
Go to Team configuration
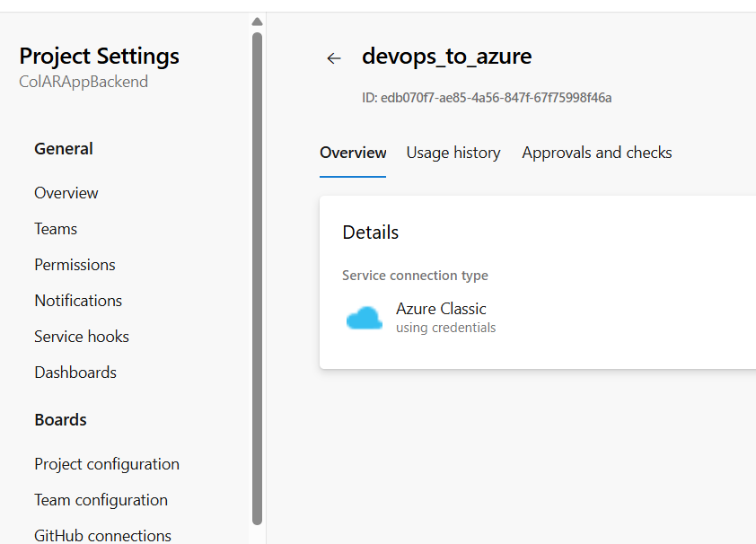pyautogui.click(x=101, y=500)
